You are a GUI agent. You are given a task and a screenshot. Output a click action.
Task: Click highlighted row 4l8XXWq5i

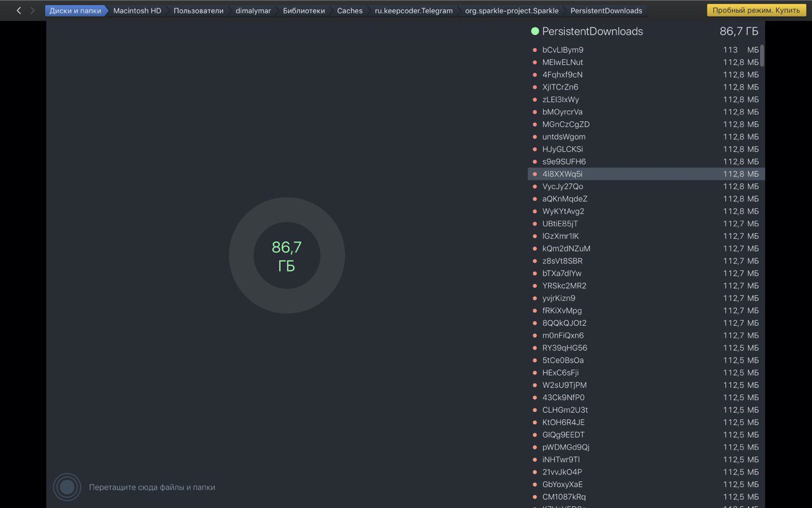[646, 174]
